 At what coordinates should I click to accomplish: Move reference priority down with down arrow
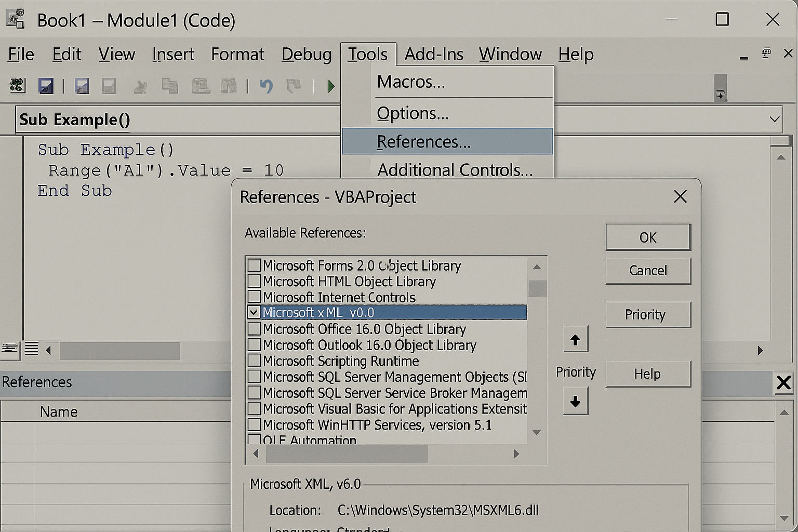(575, 402)
